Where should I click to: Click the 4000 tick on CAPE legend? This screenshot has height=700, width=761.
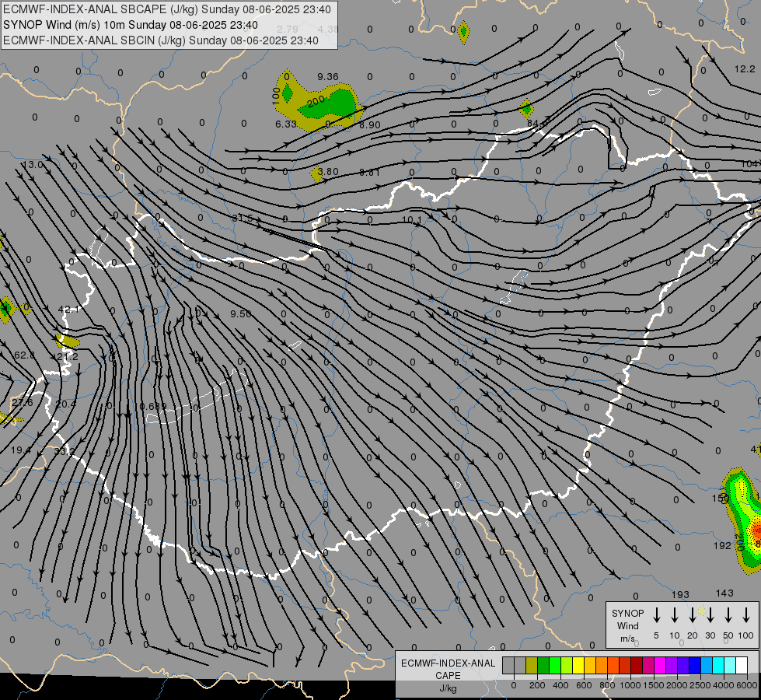[724, 685]
